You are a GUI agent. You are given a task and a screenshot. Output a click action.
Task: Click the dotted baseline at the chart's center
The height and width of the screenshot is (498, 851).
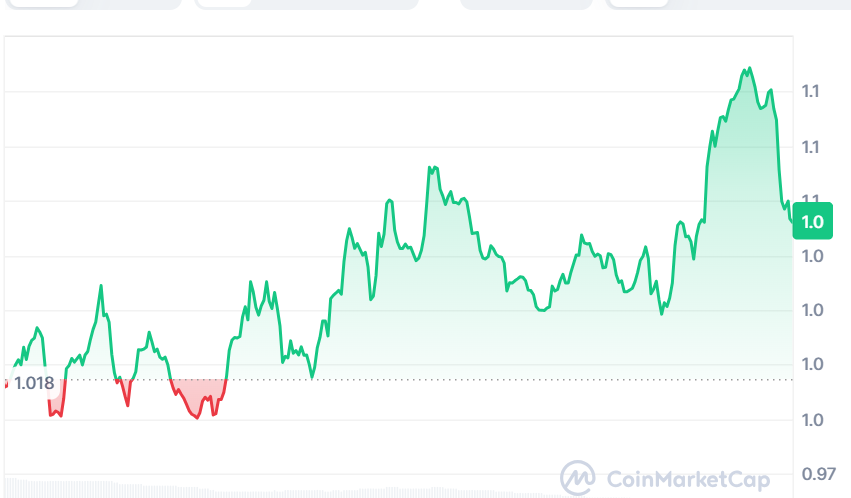coord(420,380)
